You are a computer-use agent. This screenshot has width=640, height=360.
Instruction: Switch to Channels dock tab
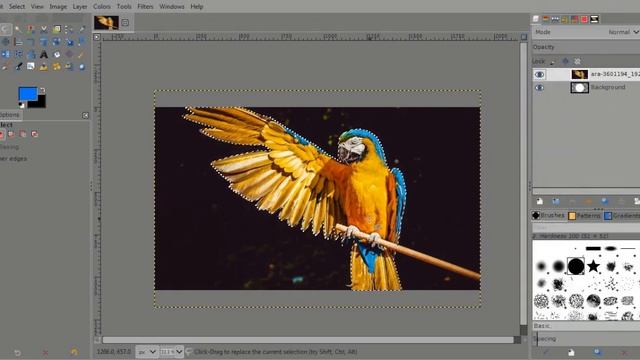(x=545, y=19)
